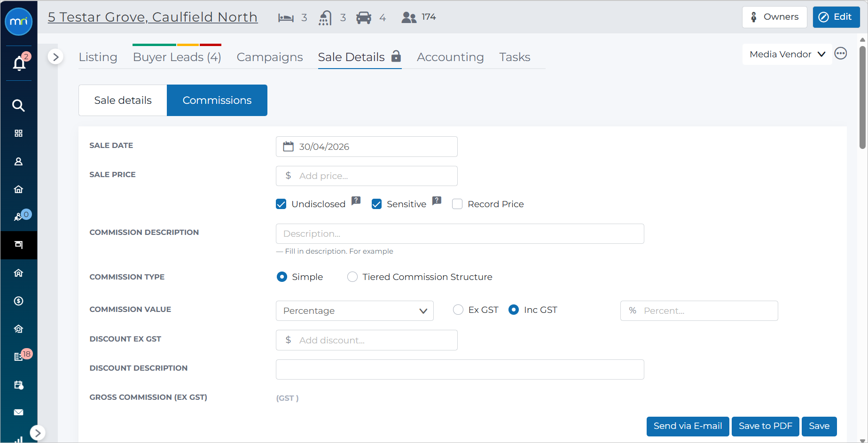
Task: Open the dollar coin icon in the sidebar
Action: pos(18,301)
